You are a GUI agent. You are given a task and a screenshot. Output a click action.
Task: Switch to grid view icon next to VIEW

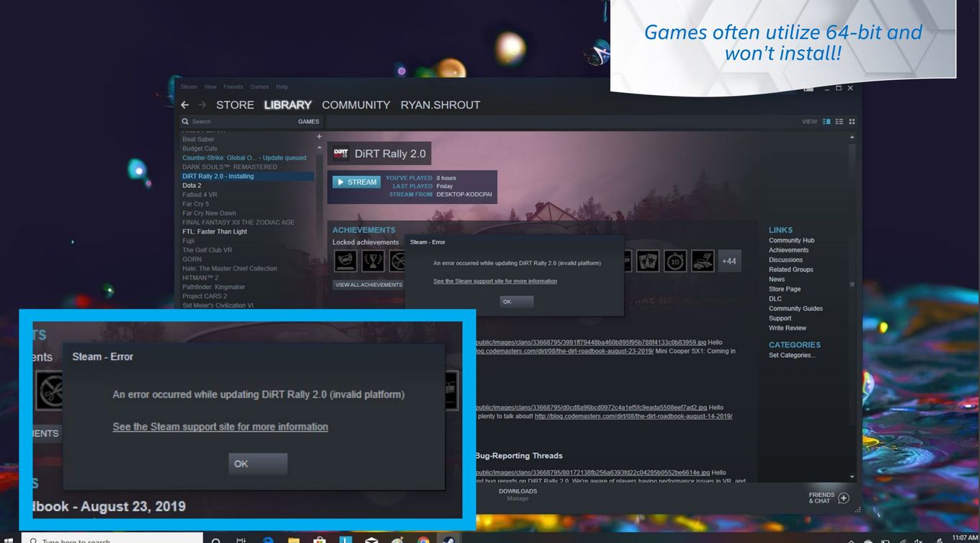coord(852,122)
